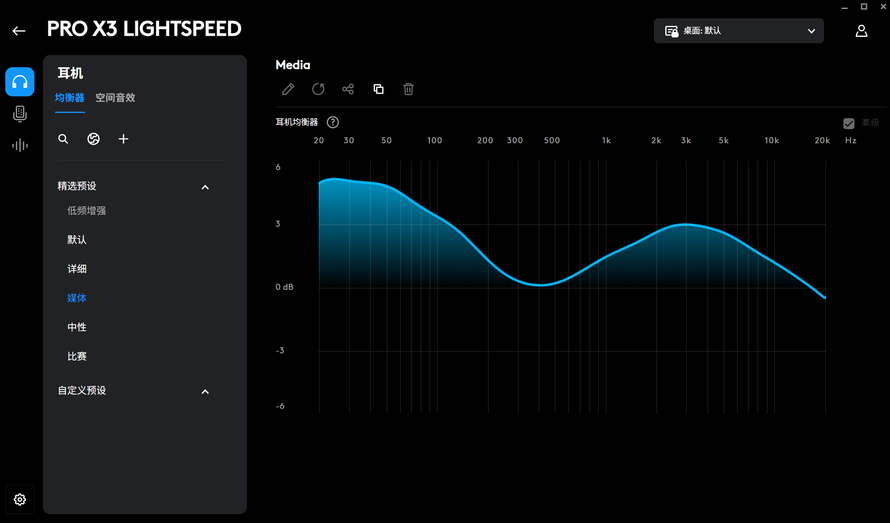Click the Media preset name heading
This screenshot has width=890, height=523.
tap(293, 65)
